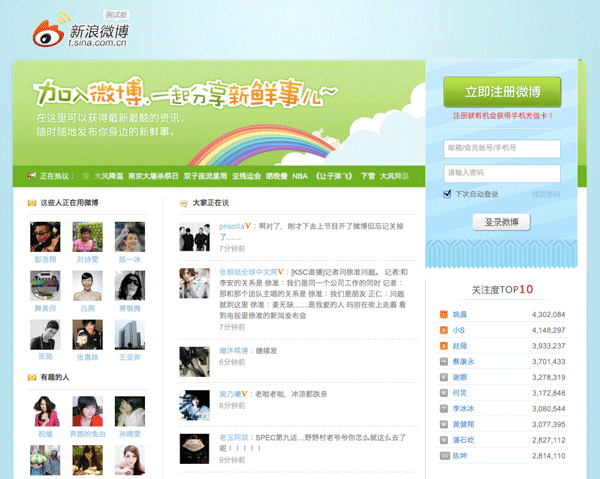The width and height of the screenshot is (600, 479).
Task: Open 奔跑的兔由's avatar photo
Action: (88, 411)
